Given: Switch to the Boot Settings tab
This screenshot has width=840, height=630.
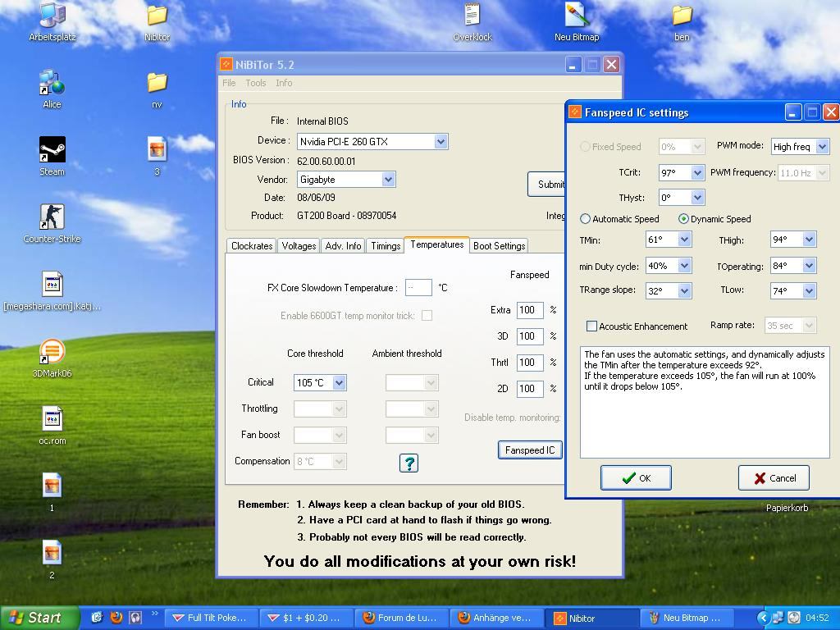Looking at the screenshot, I should tap(499, 245).
